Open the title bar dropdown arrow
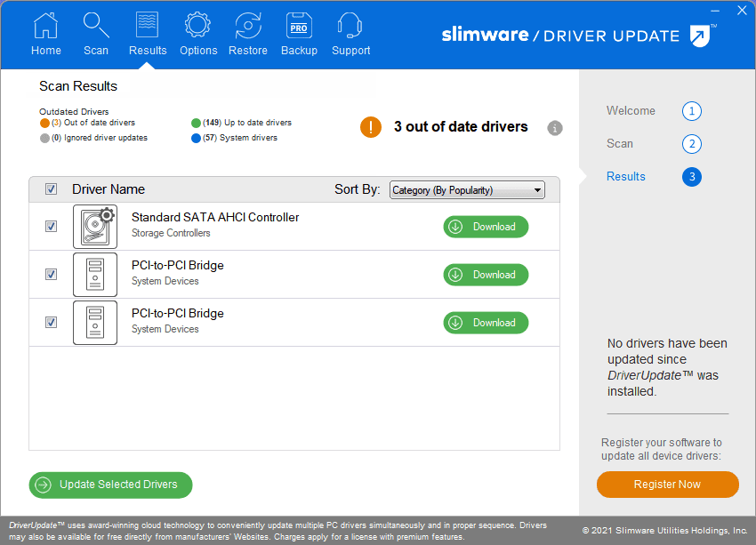Image resolution: width=756 pixels, height=545 pixels. tap(715, 11)
